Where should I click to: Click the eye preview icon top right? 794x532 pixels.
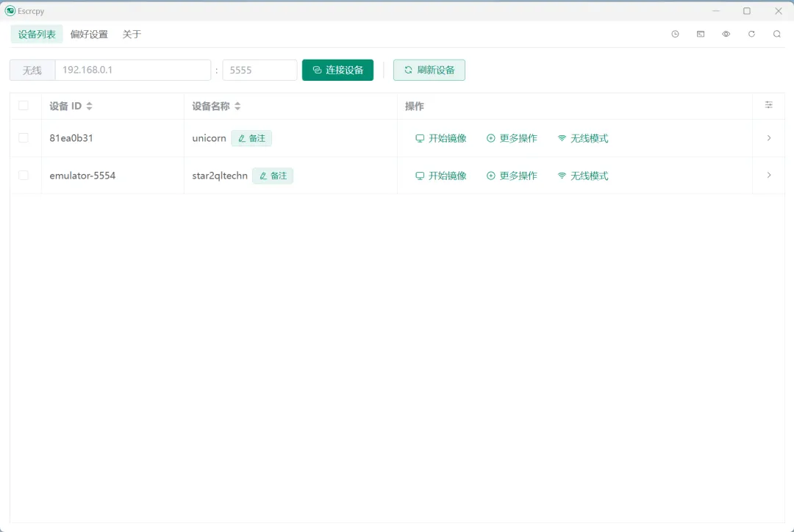pyautogui.click(x=726, y=34)
